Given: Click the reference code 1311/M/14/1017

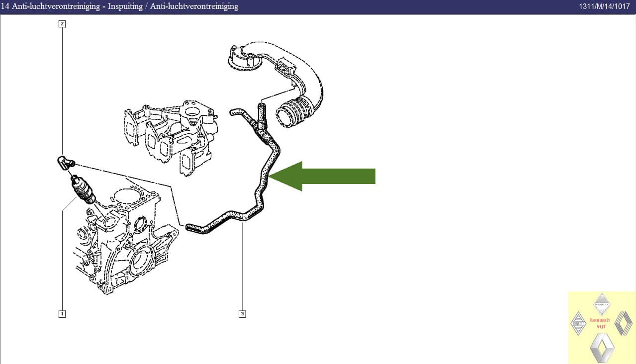Looking at the screenshot, I should (604, 6).
